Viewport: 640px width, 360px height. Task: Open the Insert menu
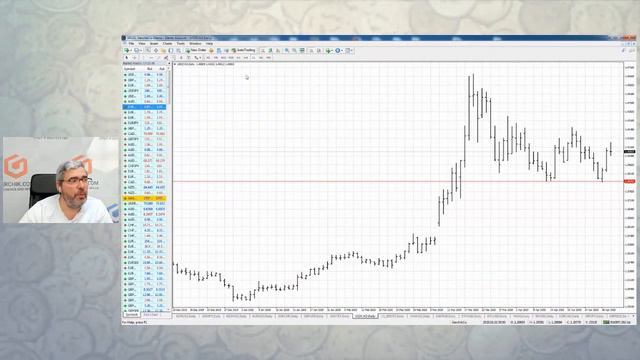(x=154, y=43)
